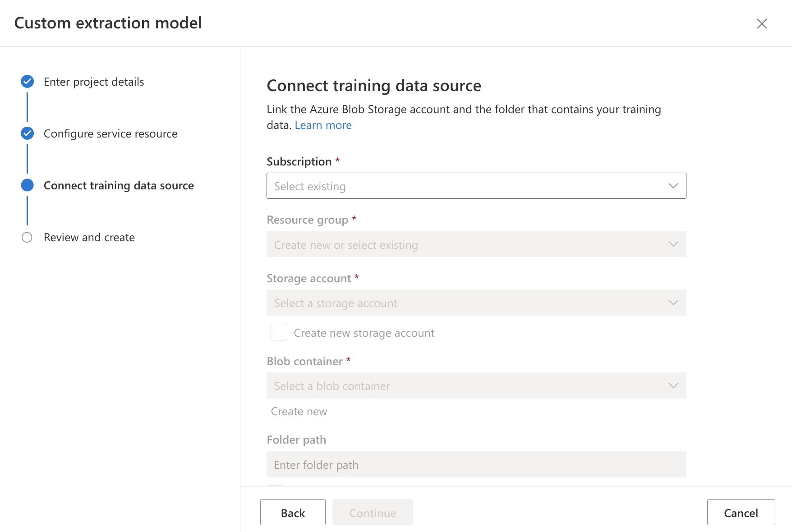Close the Custom extraction model dialog

point(762,23)
